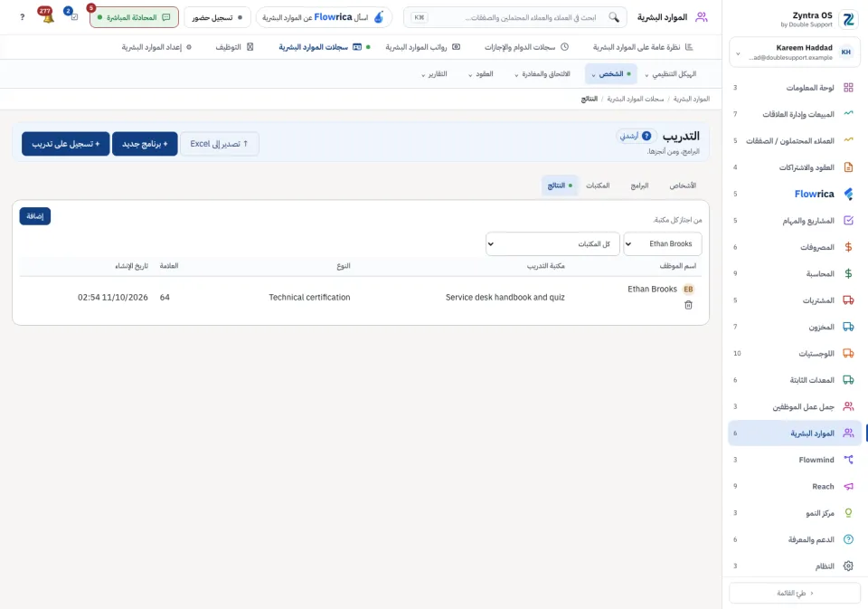Sort by العلامة column header

tap(169, 266)
